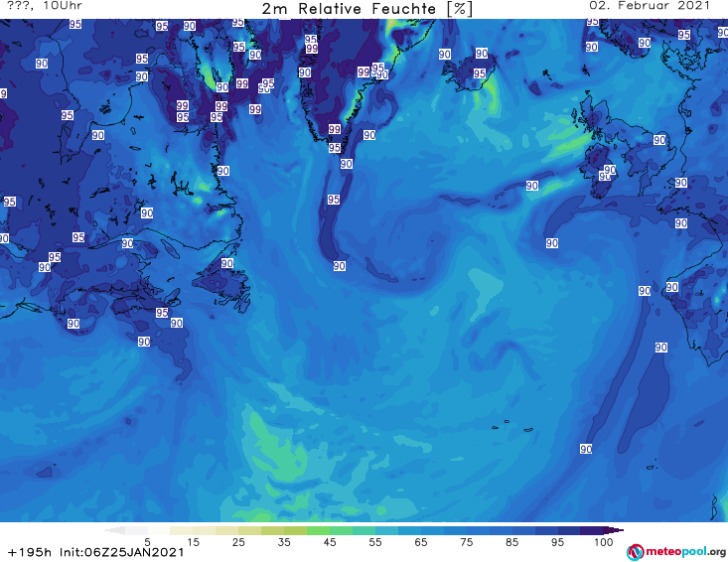
Task: Click the '???, 10Uhr' time label
Action: point(45,6)
